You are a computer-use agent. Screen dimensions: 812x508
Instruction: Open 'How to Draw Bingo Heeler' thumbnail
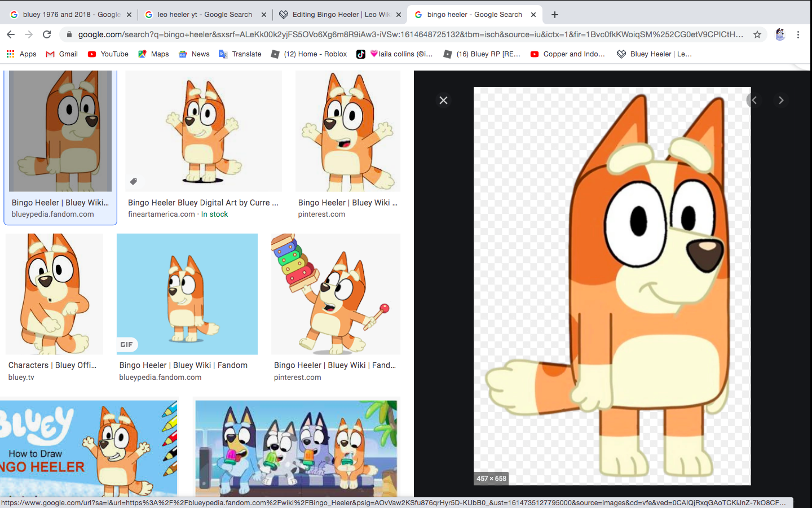click(x=89, y=449)
